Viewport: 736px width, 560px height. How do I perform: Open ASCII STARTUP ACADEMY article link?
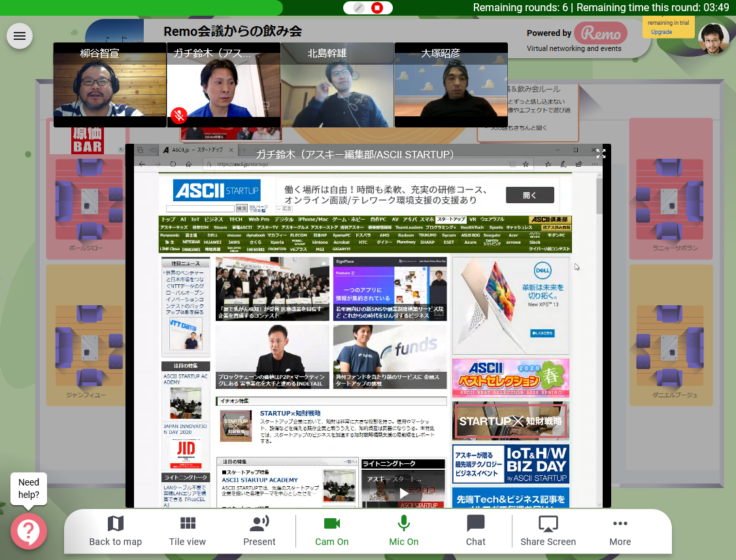(259, 480)
